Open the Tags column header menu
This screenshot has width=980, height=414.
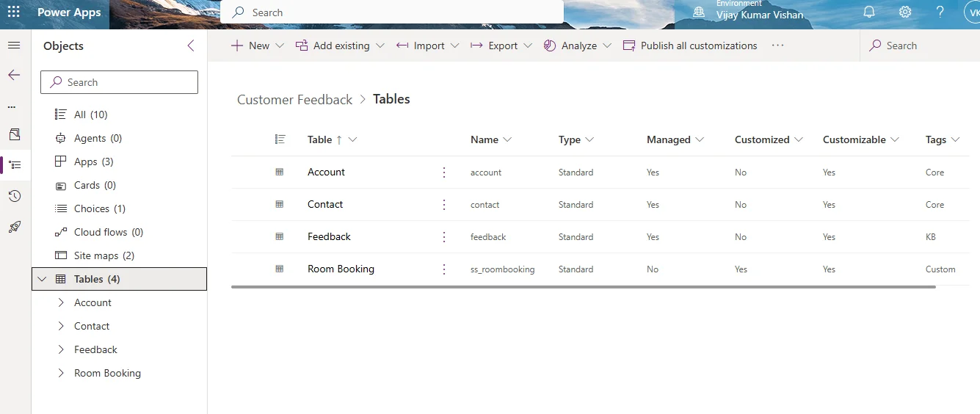(x=943, y=139)
